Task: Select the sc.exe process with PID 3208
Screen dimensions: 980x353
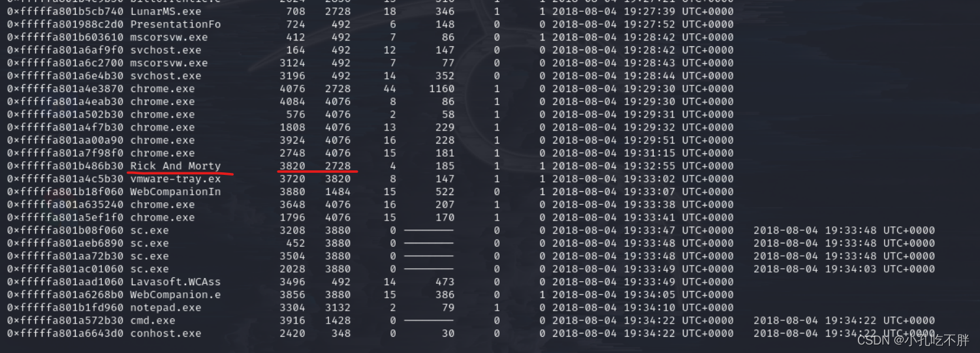Action: point(150,230)
